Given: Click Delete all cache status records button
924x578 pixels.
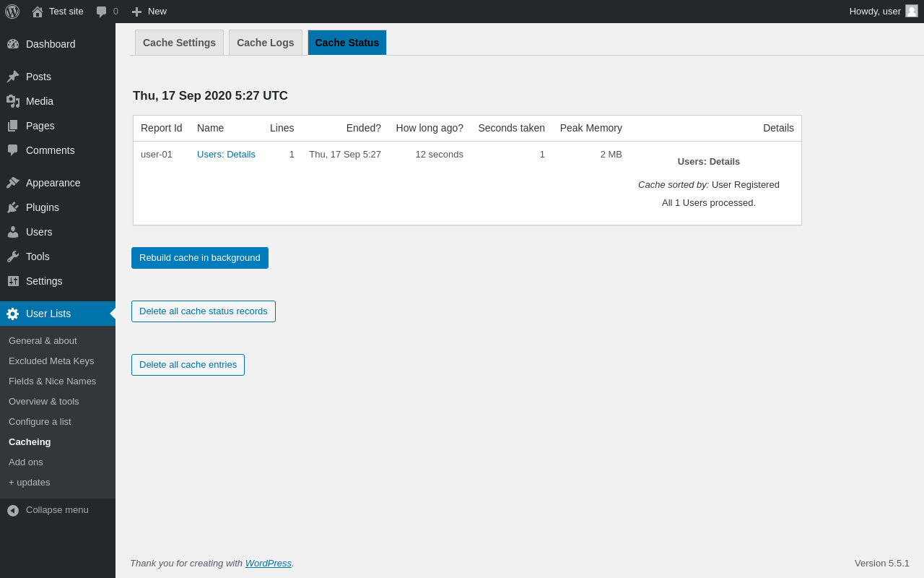Looking at the screenshot, I should click(204, 311).
